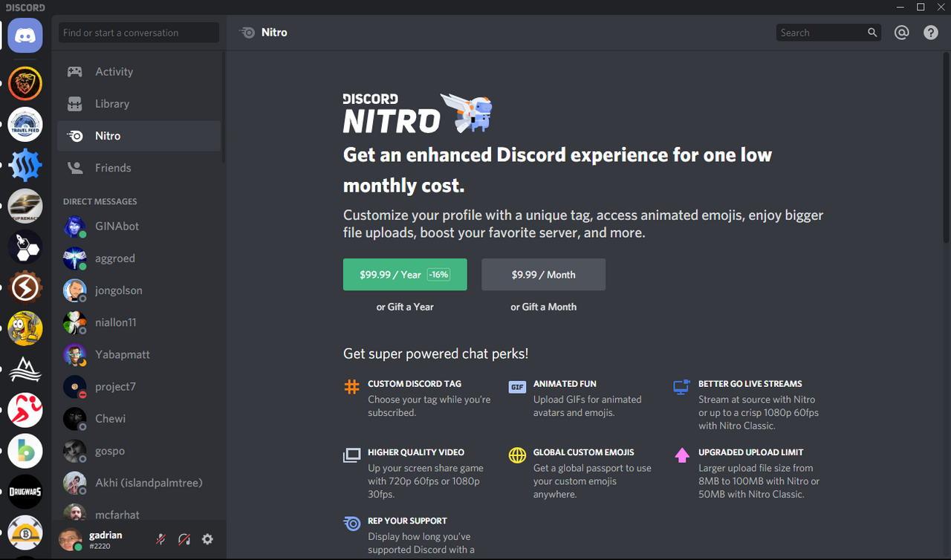951x560 pixels.
Task: Click the or Gift a Year link
Action: [x=405, y=307]
